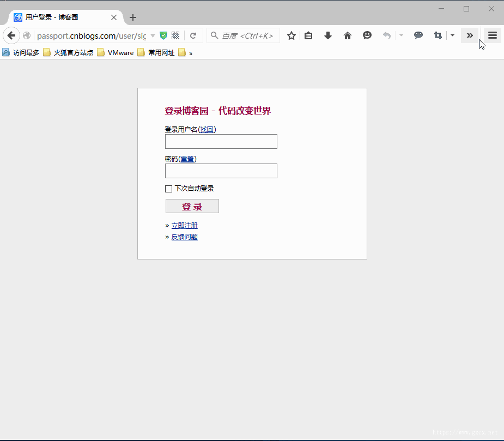Show bookmarks list icon
The image size is (504, 441).
click(x=308, y=35)
